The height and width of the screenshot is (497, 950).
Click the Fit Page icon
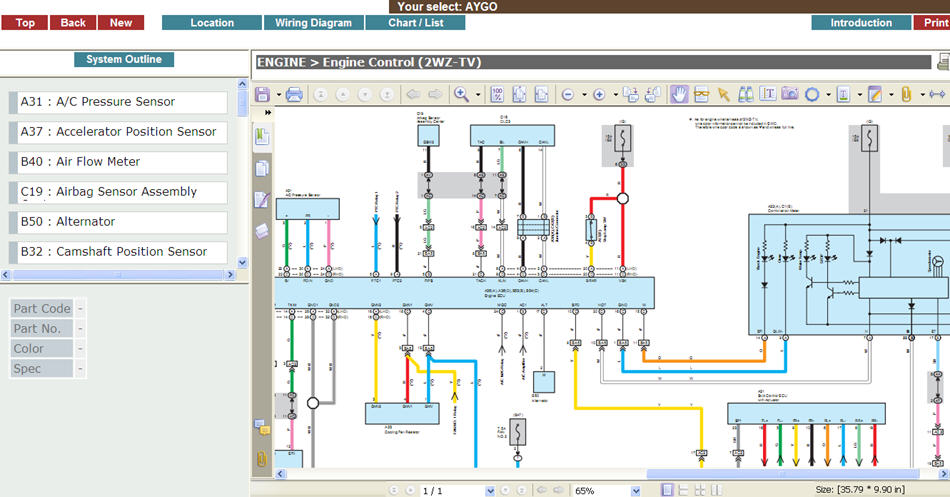[519, 95]
